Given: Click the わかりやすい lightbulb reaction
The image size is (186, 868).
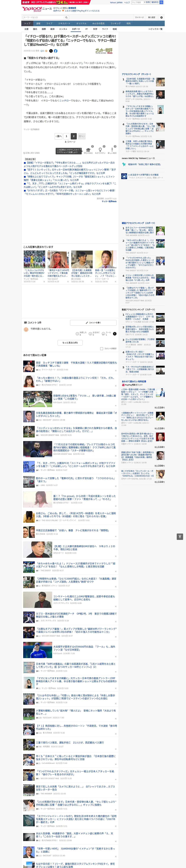Looking at the screenshot, I should (100, 150).
